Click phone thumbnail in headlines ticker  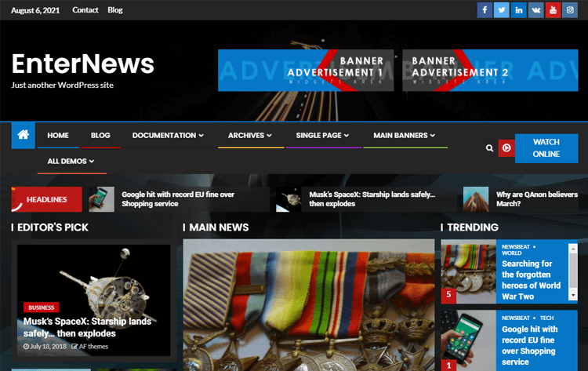pyautogui.click(x=102, y=199)
